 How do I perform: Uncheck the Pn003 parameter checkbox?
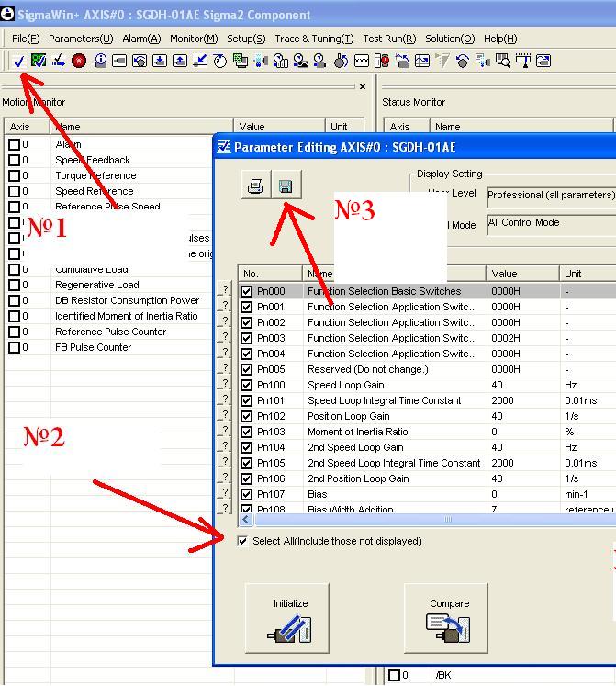247,338
